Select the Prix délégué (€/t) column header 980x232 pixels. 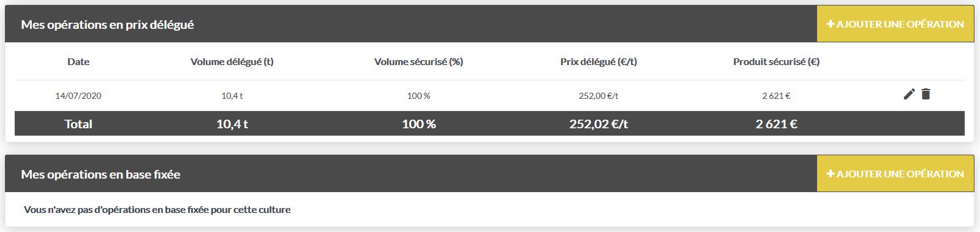click(598, 61)
